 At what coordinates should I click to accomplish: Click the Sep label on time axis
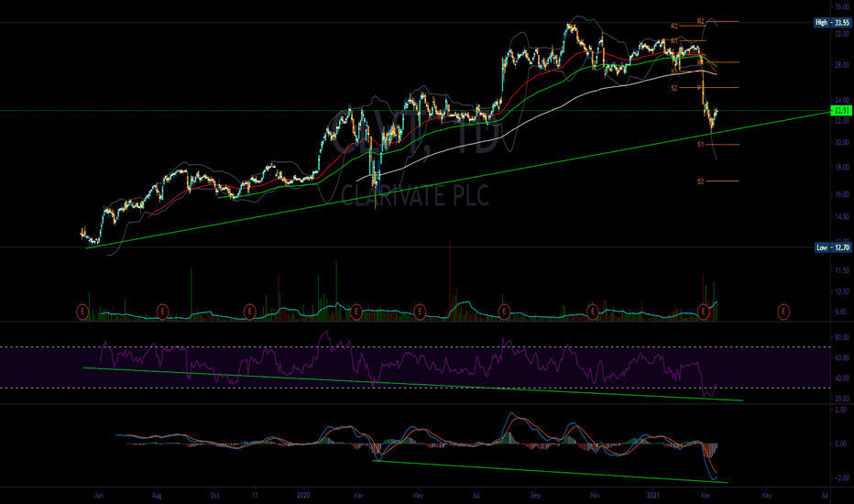click(x=536, y=495)
